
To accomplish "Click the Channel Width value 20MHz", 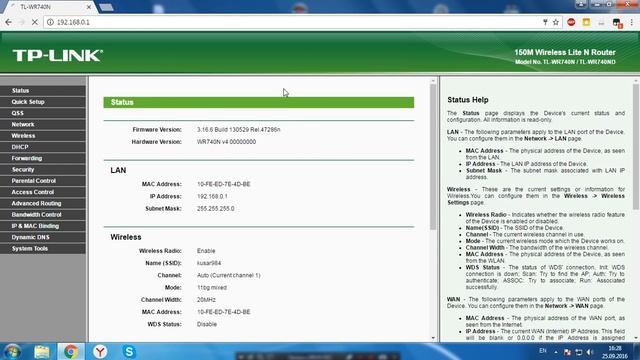I will [206, 300].
